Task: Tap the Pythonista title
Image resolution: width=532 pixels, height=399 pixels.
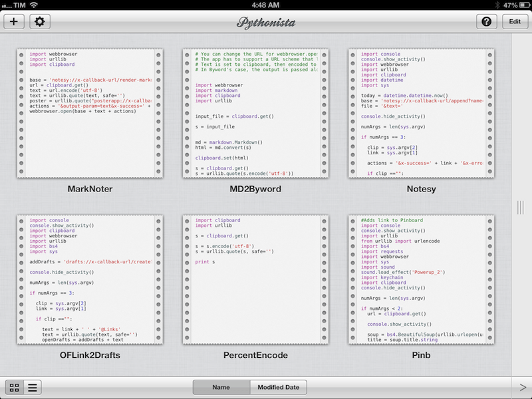Action: click(x=265, y=23)
